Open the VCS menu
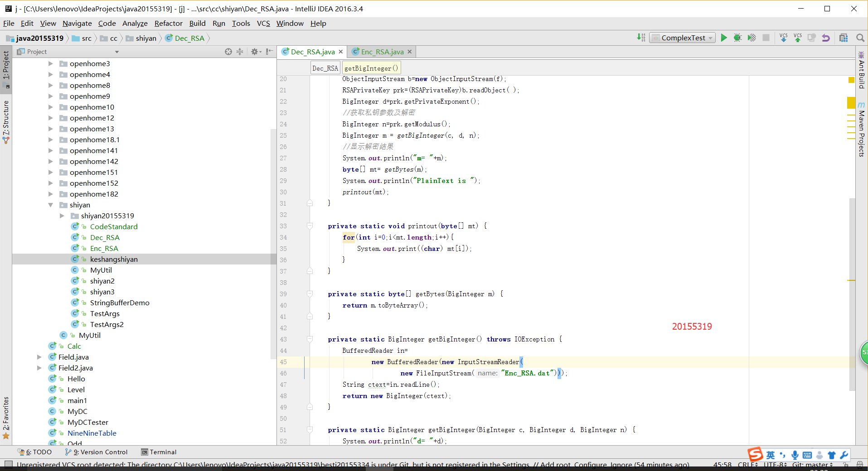This screenshot has width=868, height=471. 263,23
